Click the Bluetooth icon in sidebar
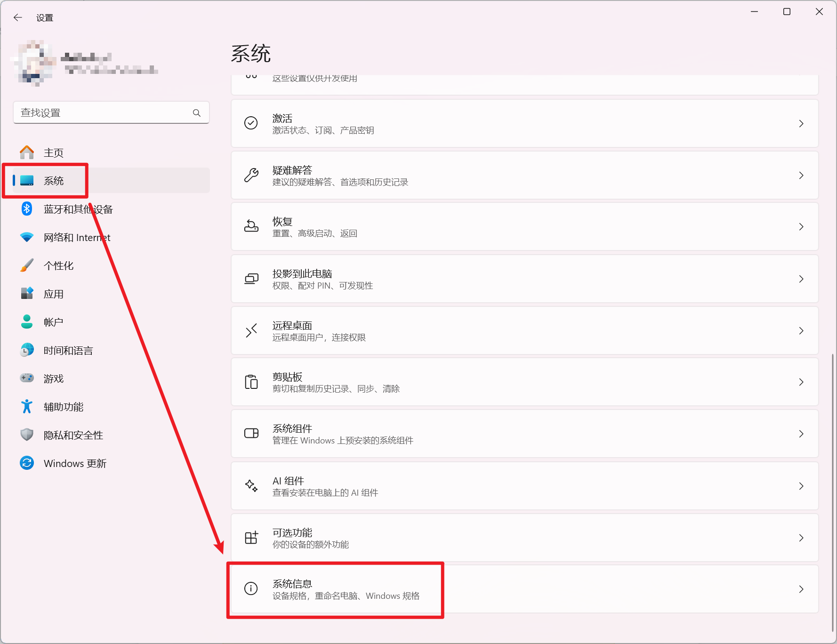Screen dimensions: 837x644 [x=27, y=209]
